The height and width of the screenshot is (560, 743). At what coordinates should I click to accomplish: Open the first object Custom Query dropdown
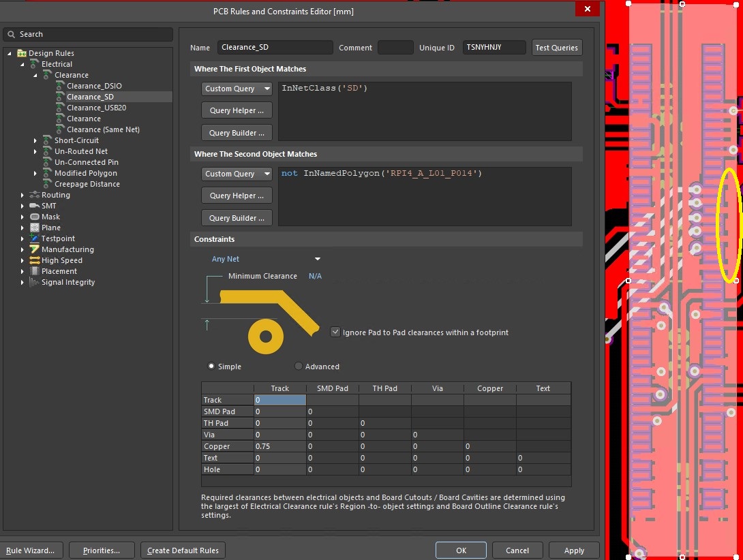(x=237, y=89)
